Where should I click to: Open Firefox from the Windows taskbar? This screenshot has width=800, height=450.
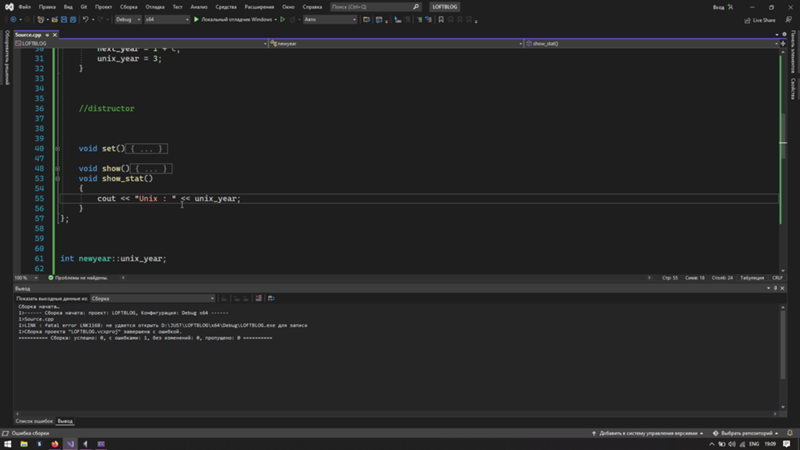[54, 443]
